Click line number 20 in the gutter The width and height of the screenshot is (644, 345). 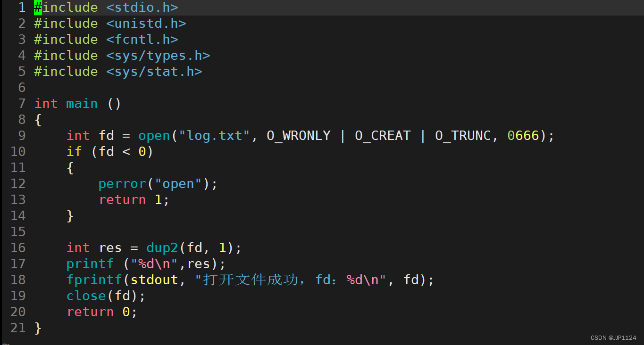pos(18,312)
